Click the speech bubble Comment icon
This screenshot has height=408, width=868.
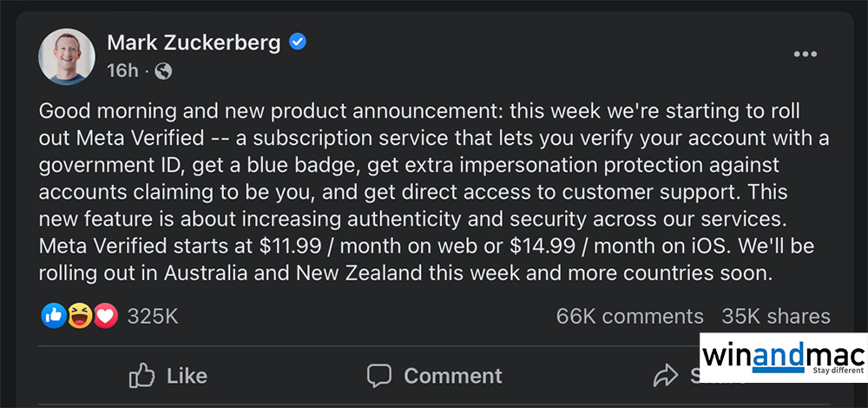[379, 375]
